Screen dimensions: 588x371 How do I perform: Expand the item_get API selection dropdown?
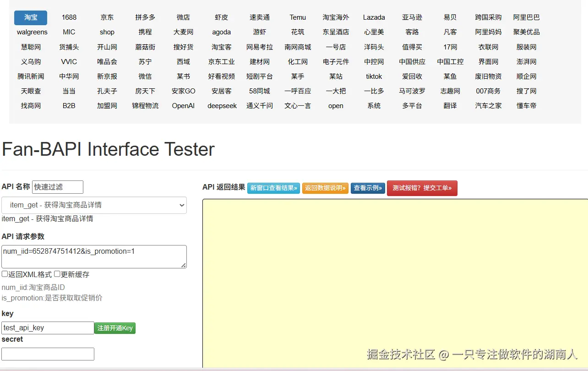pyautogui.click(x=94, y=205)
